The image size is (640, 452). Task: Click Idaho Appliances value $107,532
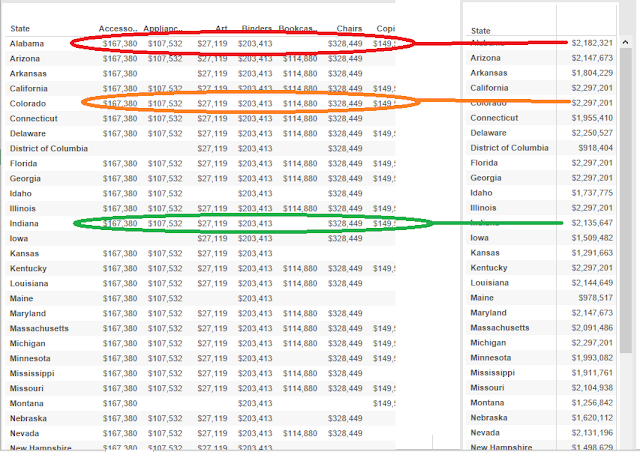[165, 194]
